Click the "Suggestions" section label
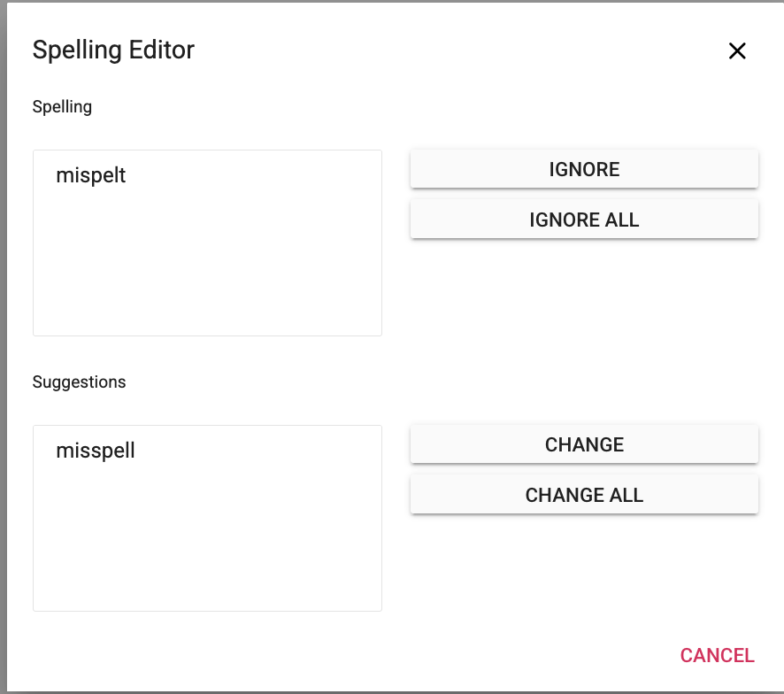This screenshot has height=694, width=784. (79, 382)
